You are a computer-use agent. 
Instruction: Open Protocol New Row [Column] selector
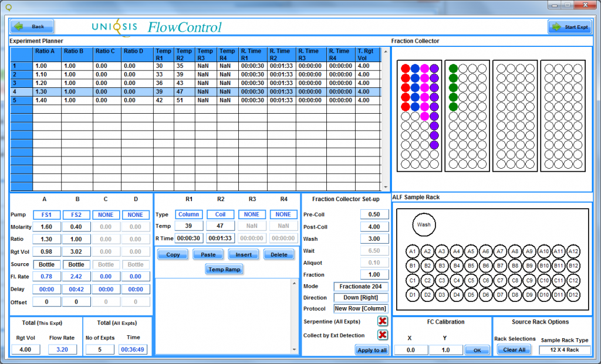361,308
